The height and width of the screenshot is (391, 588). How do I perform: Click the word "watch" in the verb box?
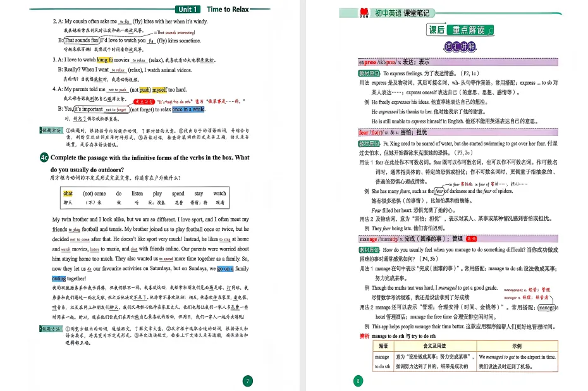click(220, 194)
